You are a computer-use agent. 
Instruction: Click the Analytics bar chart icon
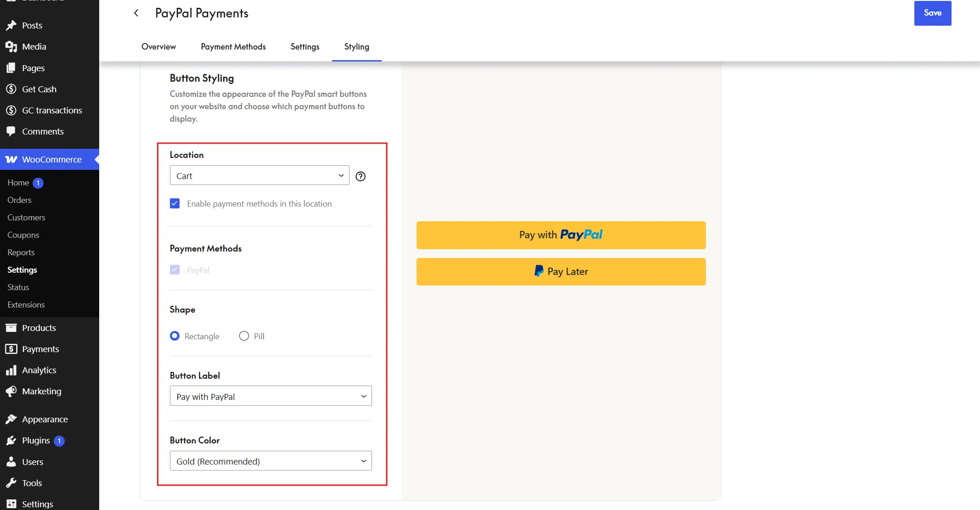coord(11,370)
